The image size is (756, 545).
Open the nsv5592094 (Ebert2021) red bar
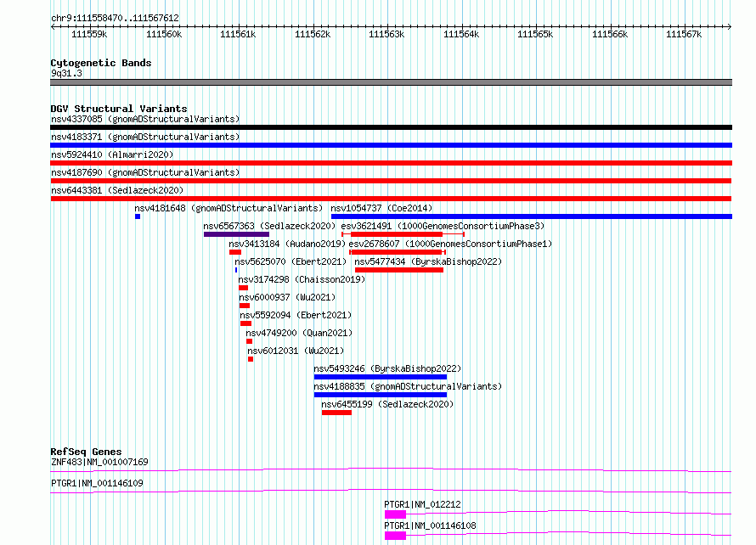(245, 323)
